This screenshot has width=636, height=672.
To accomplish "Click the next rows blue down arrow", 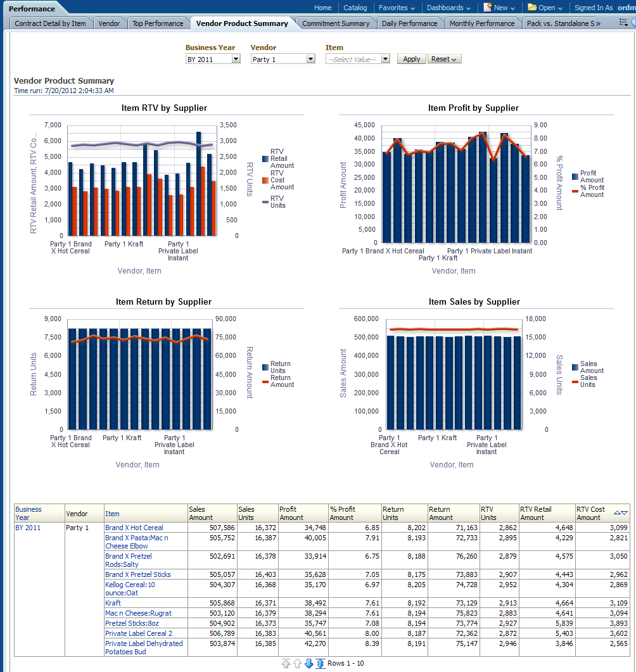I will 309,663.
